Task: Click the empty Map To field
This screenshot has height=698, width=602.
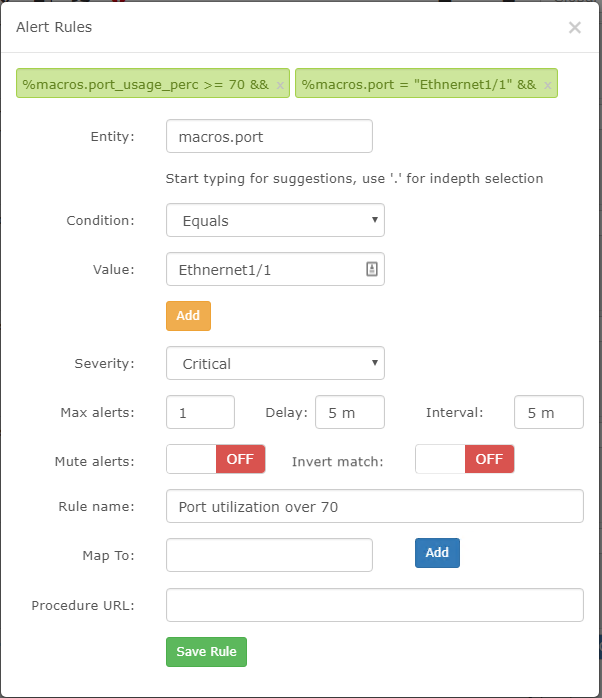Action: 269,555
